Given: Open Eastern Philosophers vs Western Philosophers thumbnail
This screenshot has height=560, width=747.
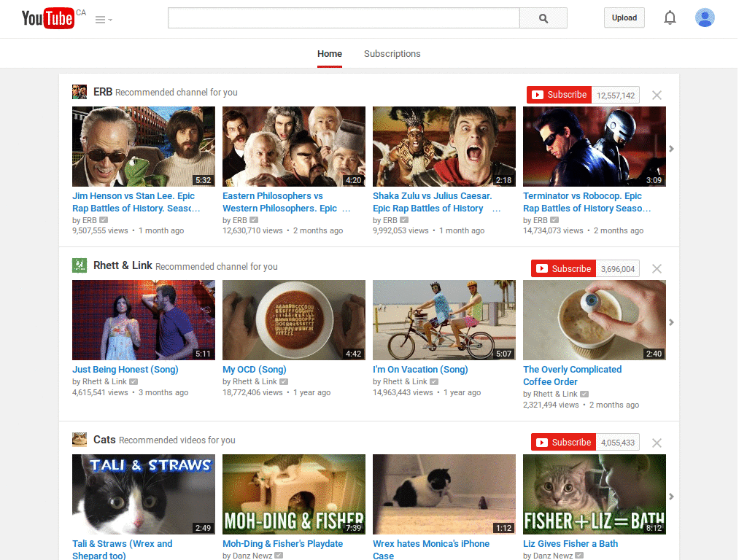Looking at the screenshot, I should [x=294, y=146].
